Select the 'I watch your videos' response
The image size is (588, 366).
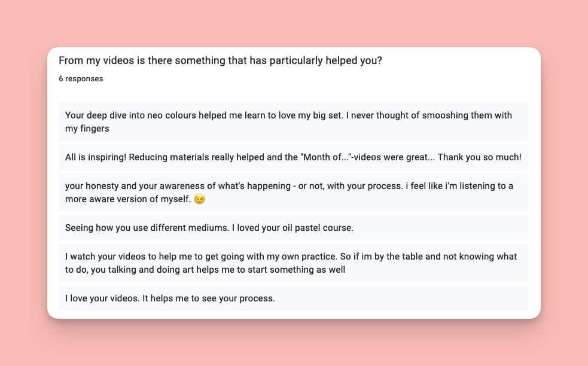click(x=294, y=263)
